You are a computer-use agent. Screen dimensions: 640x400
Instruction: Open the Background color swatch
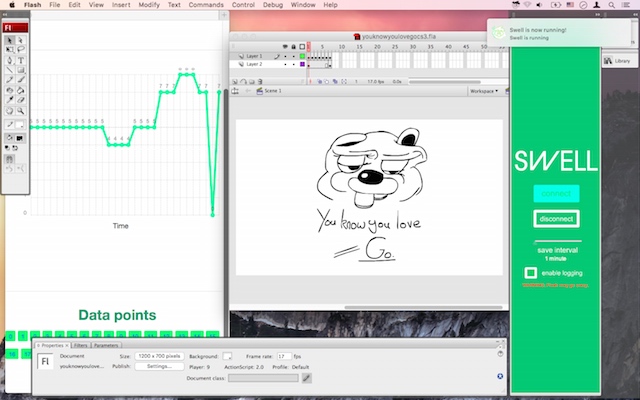point(227,356)
